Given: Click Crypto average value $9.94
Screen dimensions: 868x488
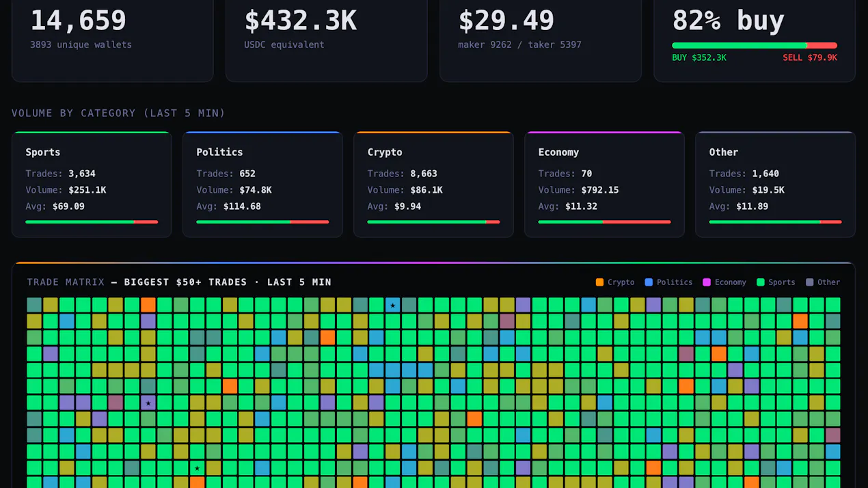Looking at the screenshot, I should click(407, 206).
